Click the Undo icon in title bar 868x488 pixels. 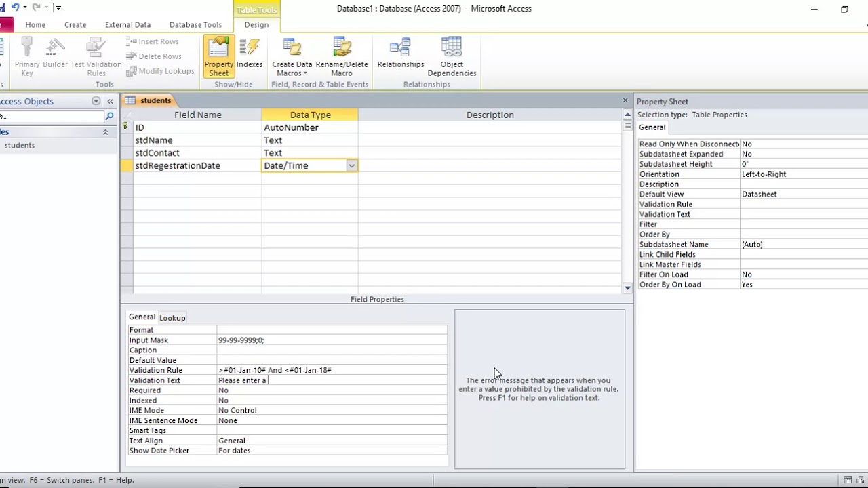click(x=15, y=7)
